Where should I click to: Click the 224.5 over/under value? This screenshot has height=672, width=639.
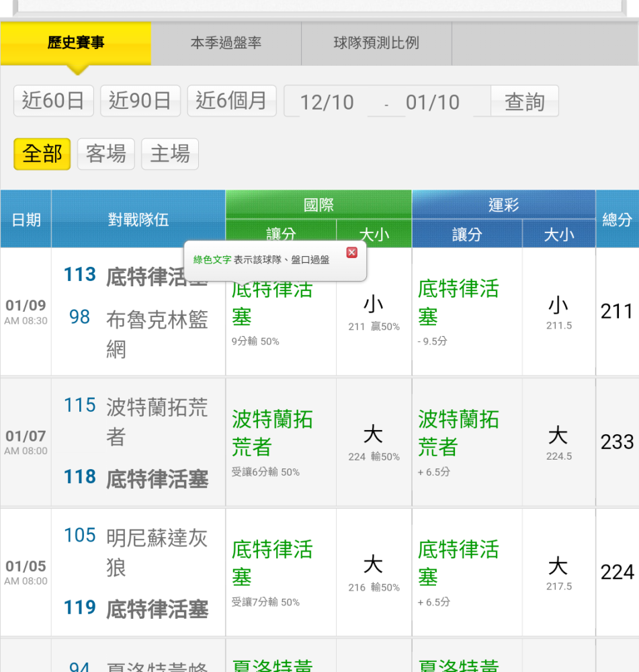point(559,456)
